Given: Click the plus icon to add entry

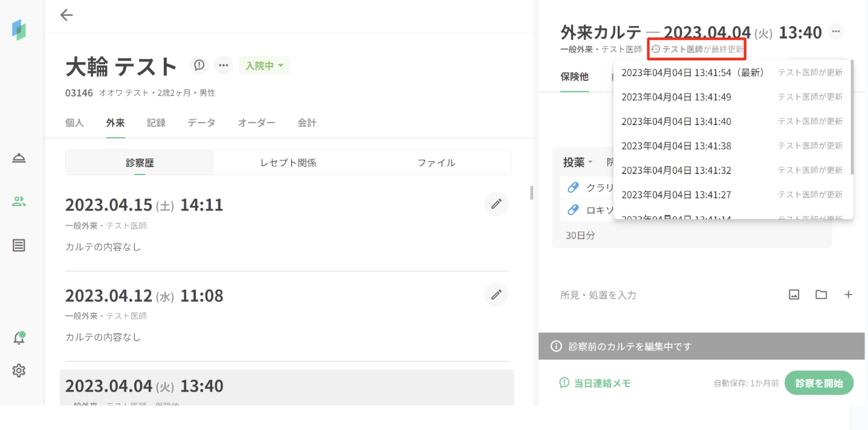Looking at the screenshot, I should coord(848,295).
